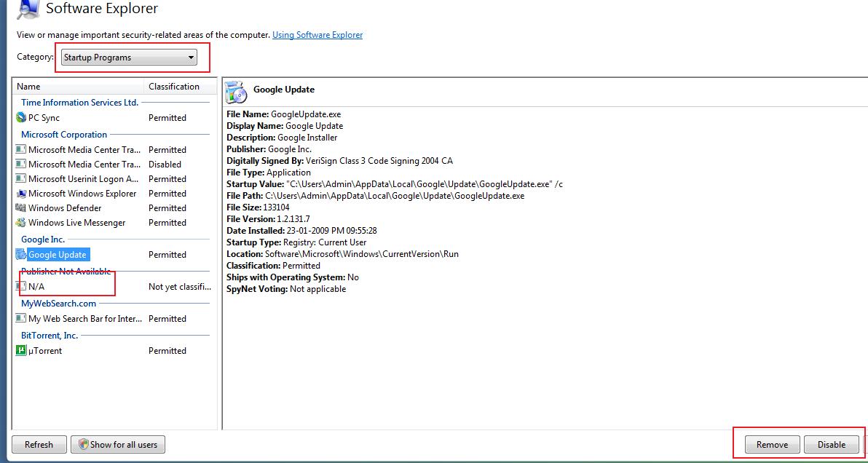Screen dimensions: 868x463
Task: Click the Refresh button
Action: pyautogui.click(x=39, y=444)
